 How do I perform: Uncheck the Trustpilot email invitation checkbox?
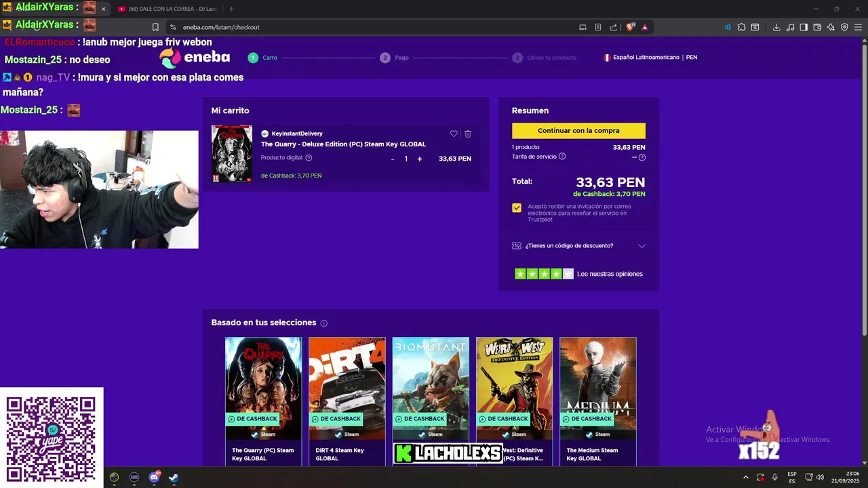point(517,208)
